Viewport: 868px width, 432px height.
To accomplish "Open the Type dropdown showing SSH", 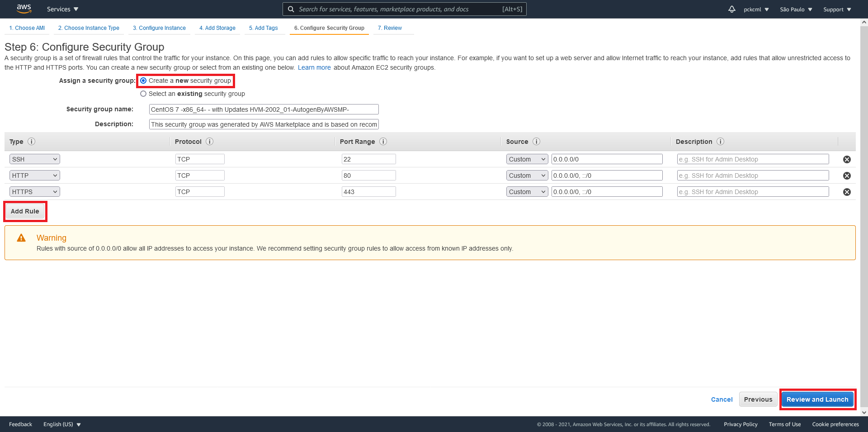I will (34, 159).
